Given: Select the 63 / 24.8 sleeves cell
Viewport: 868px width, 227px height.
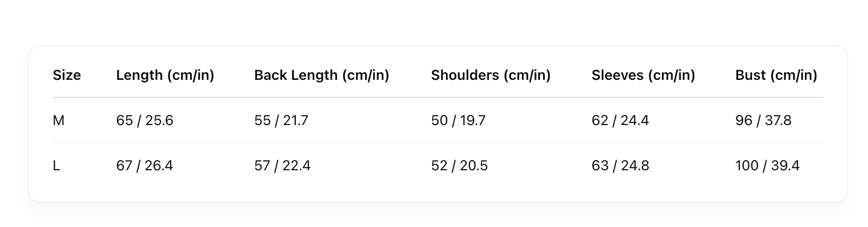Looking at the screenshot, I should (x=620, y=166).
